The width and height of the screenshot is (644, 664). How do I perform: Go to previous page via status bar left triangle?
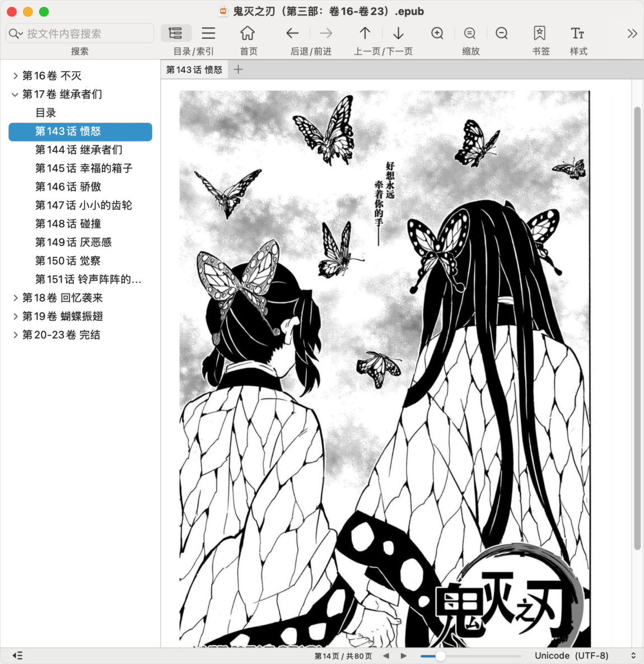point(386,656)
